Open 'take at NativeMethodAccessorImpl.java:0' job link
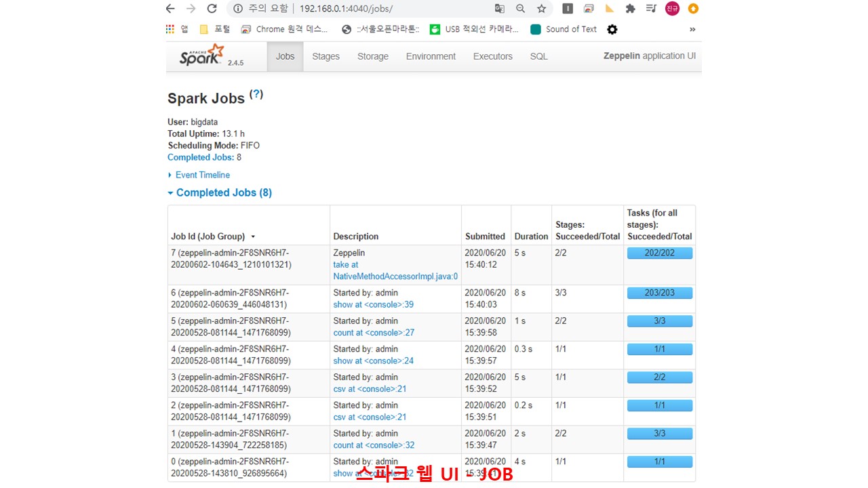The image size is (868, 488). 395,270
